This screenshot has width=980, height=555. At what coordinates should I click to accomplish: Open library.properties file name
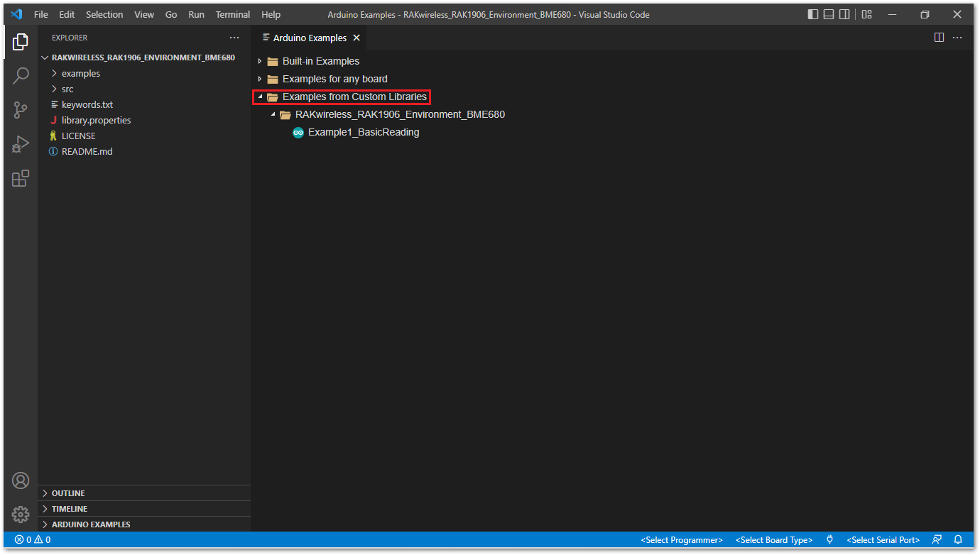97,120
